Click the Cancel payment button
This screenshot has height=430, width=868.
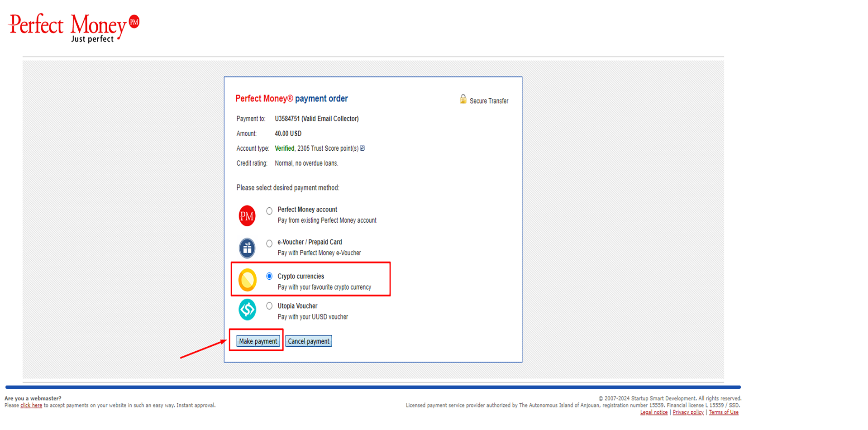coord(309,341)
